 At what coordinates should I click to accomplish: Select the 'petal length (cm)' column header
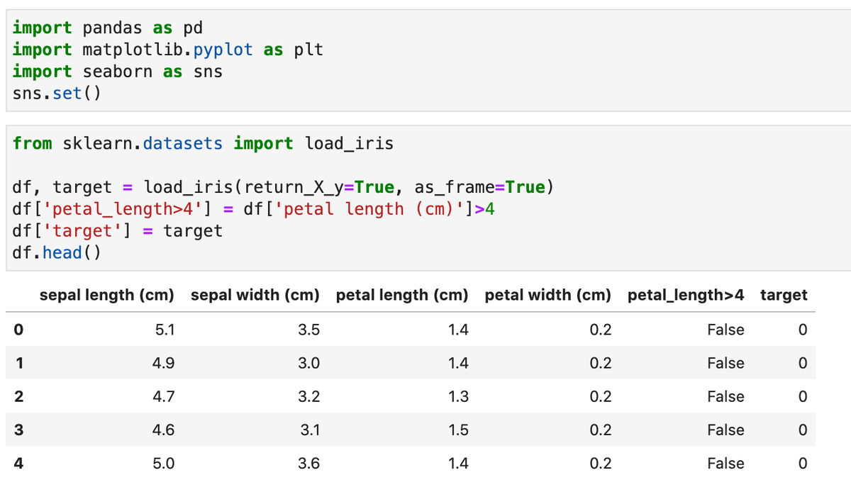[401, 295]
